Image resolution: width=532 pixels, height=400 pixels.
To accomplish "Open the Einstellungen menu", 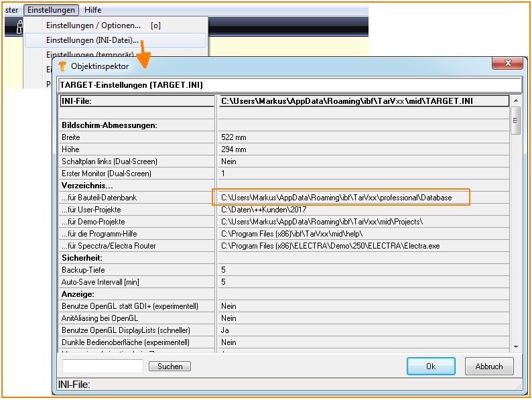I will coord(52,10).
